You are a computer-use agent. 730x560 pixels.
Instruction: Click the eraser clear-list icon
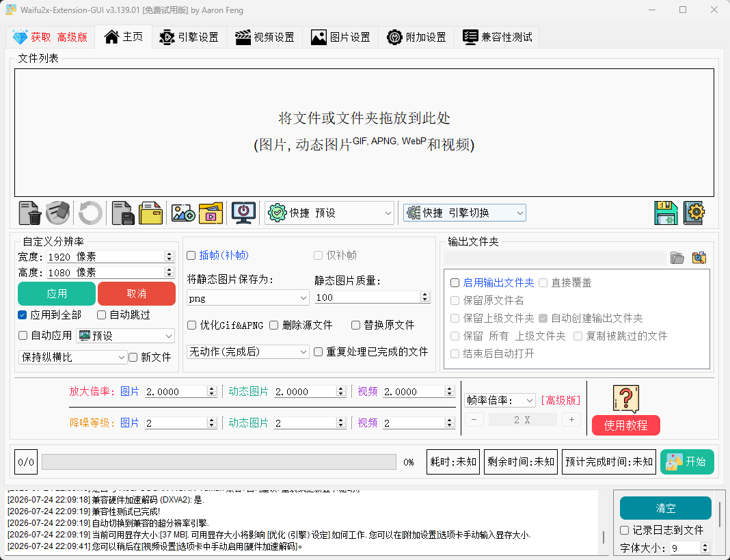coord(57,213)
